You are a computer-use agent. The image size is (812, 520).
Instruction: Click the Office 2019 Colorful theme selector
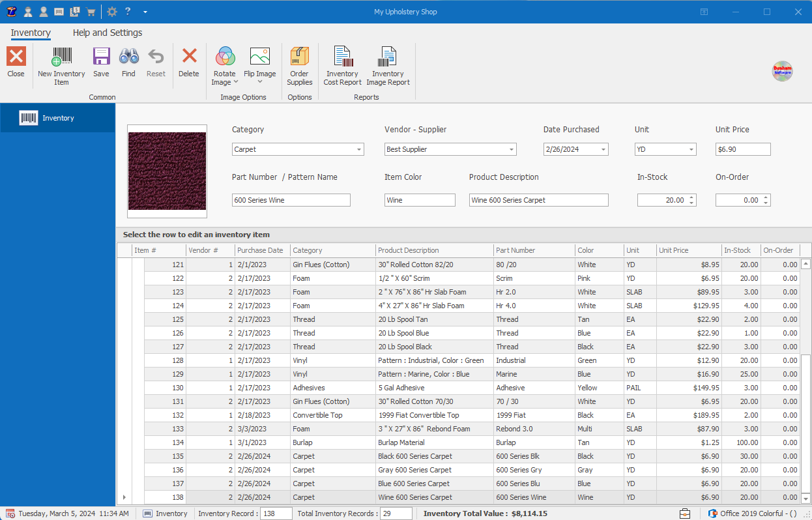pos(753,513)
